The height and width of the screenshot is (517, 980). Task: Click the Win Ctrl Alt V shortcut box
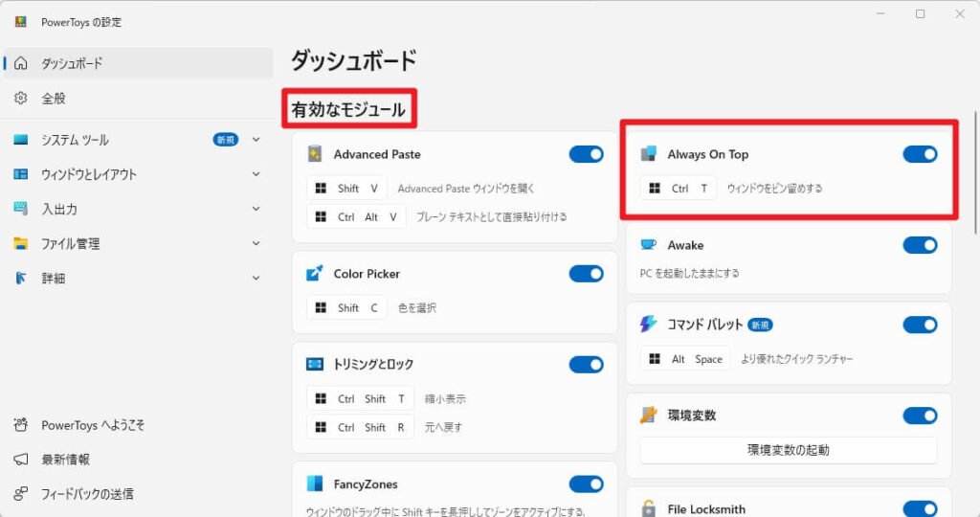click(x=356, y=217)
